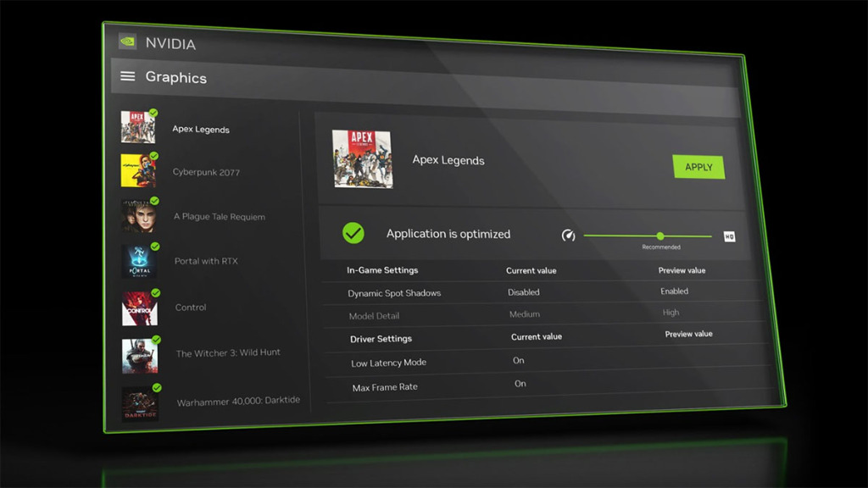Open the hamburger menu beside Graphics
This screenshot has width=868, height=488.
(x=128, y=76)
